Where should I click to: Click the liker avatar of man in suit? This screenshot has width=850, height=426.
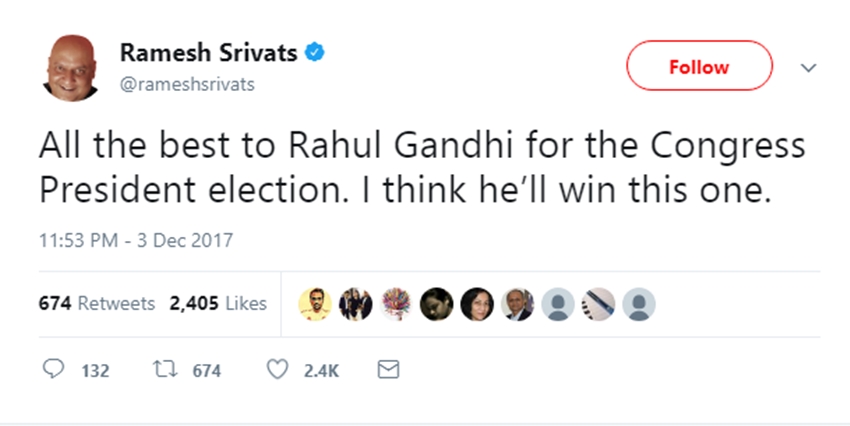click(x=517, y=303)
